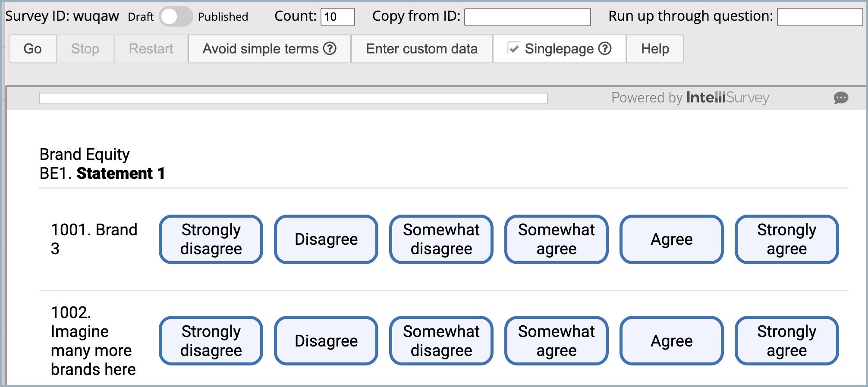Viewport: 868px width, 387px height.
Task: Click the Draft label
Action: 141,17
